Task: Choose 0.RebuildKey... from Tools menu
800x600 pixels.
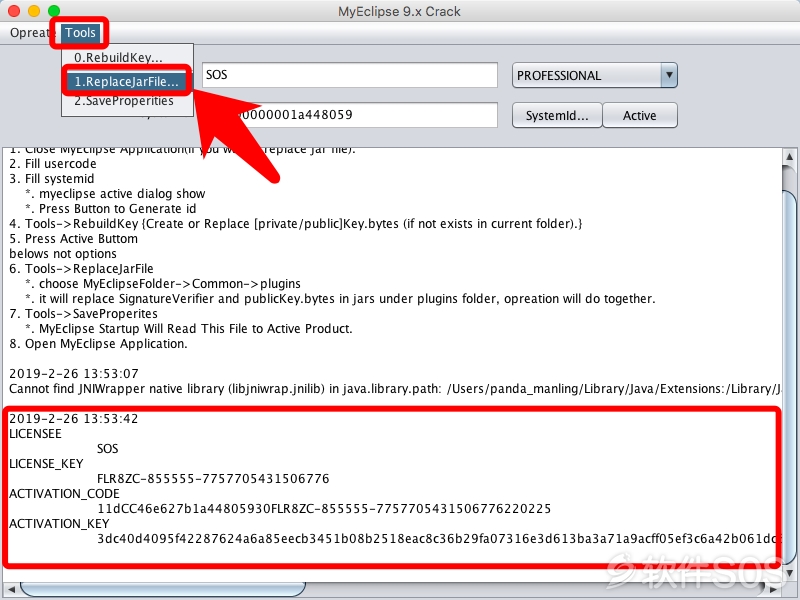Action: (118, 57)
